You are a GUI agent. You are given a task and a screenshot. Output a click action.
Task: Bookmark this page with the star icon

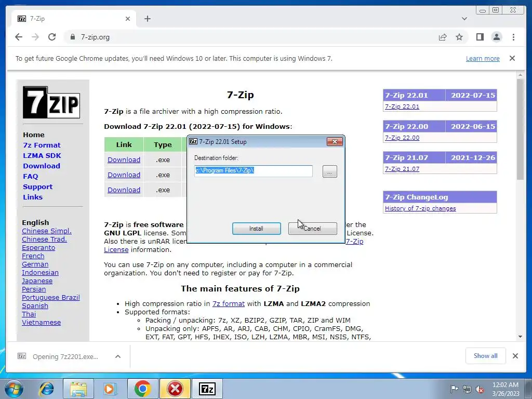459,37
